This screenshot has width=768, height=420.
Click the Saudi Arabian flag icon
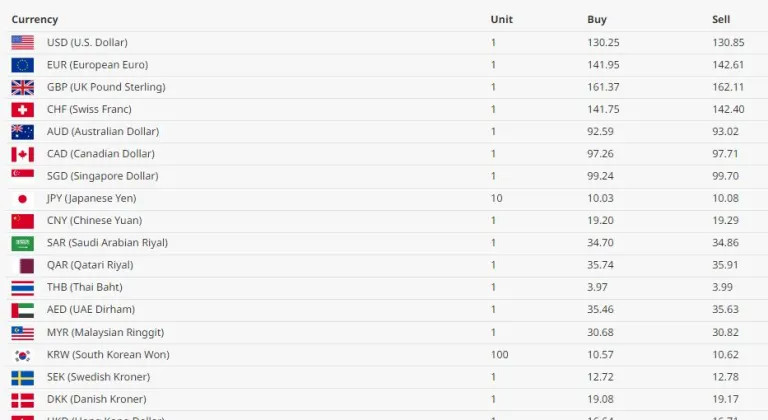pos(23,244)
